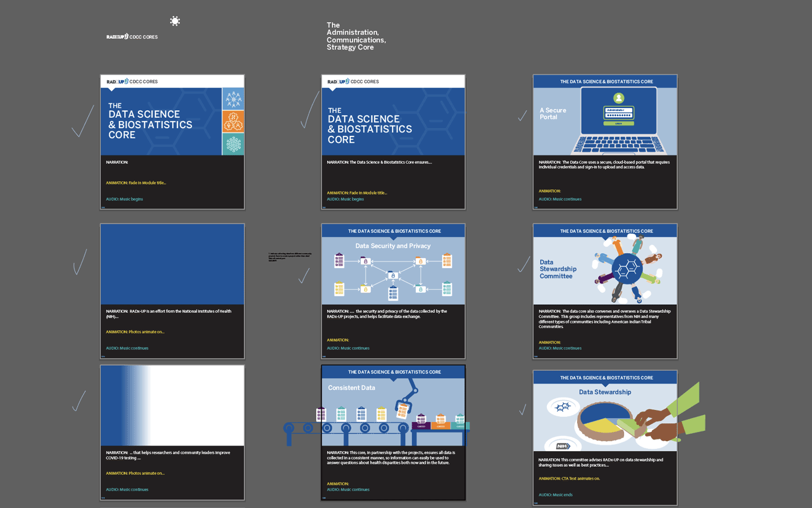Click the user avatar on laptop screen

coord(619,98)
